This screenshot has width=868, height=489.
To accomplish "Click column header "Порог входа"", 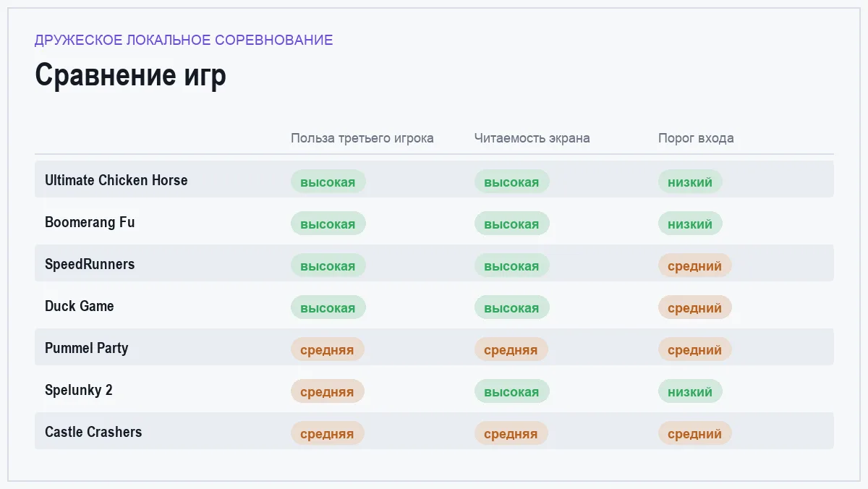I will pyautogui.click(x=696, y=138).
